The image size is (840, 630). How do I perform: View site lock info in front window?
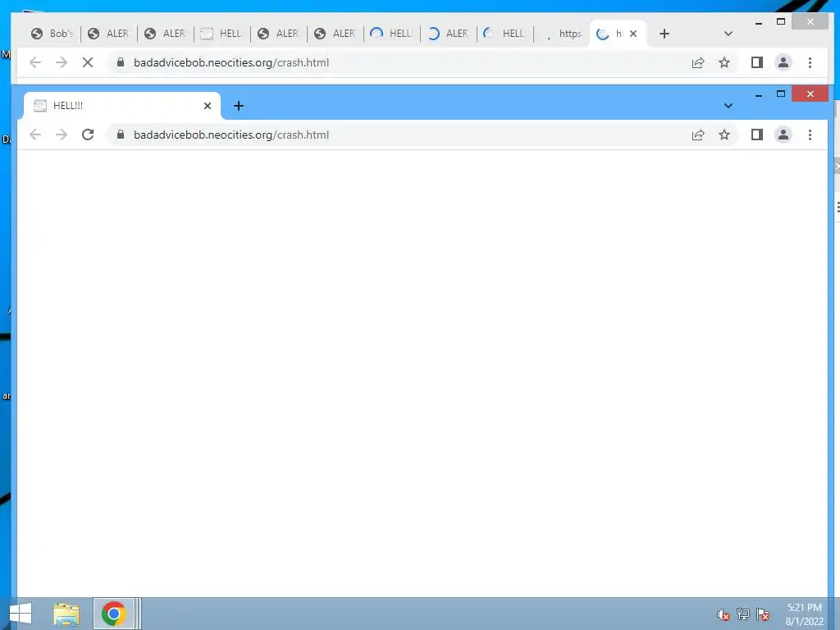tap(121, 135)
